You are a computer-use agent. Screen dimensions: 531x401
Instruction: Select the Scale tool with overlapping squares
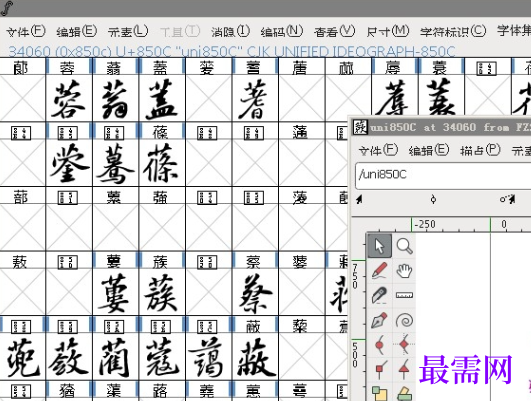(x=380, y=393)
